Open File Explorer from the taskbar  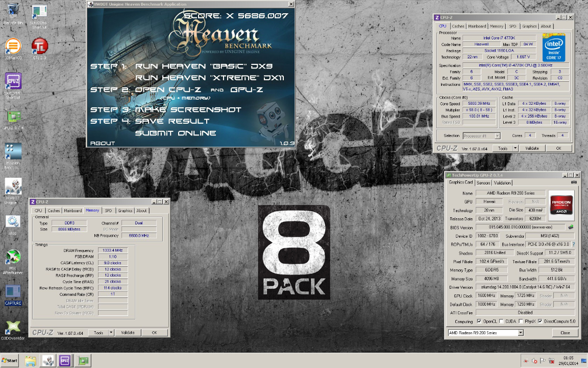click(31, 361)
